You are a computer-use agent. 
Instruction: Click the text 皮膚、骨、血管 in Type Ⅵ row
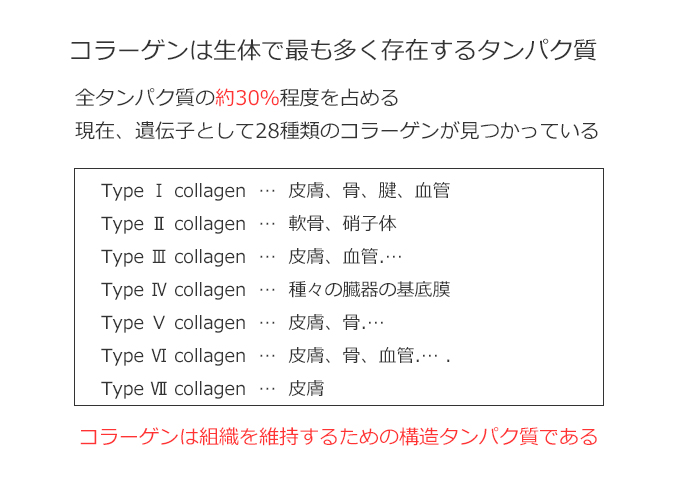(351, 355)
